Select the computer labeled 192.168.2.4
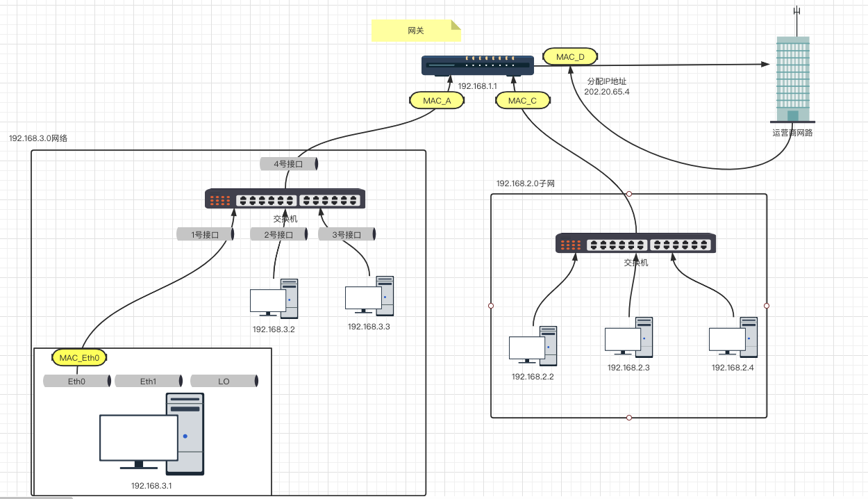The image size is (868, 499). coord(733,338)
